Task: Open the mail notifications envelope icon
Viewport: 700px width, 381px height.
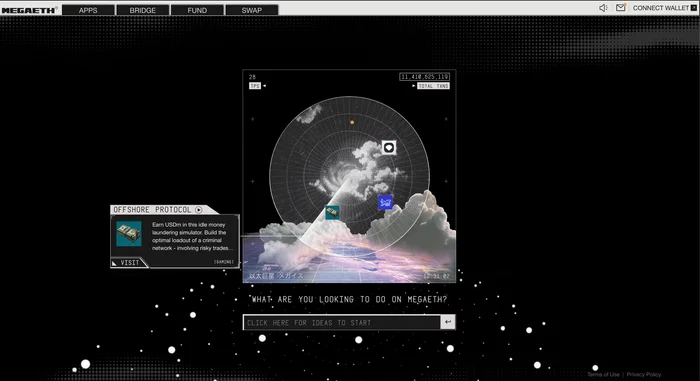Action: [x=621, y=8]
